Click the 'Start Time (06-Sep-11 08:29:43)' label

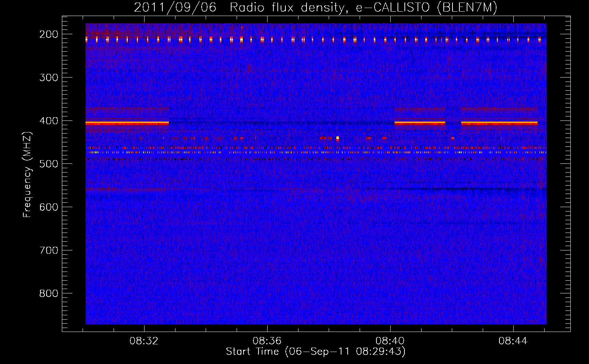tap(316, 352)
